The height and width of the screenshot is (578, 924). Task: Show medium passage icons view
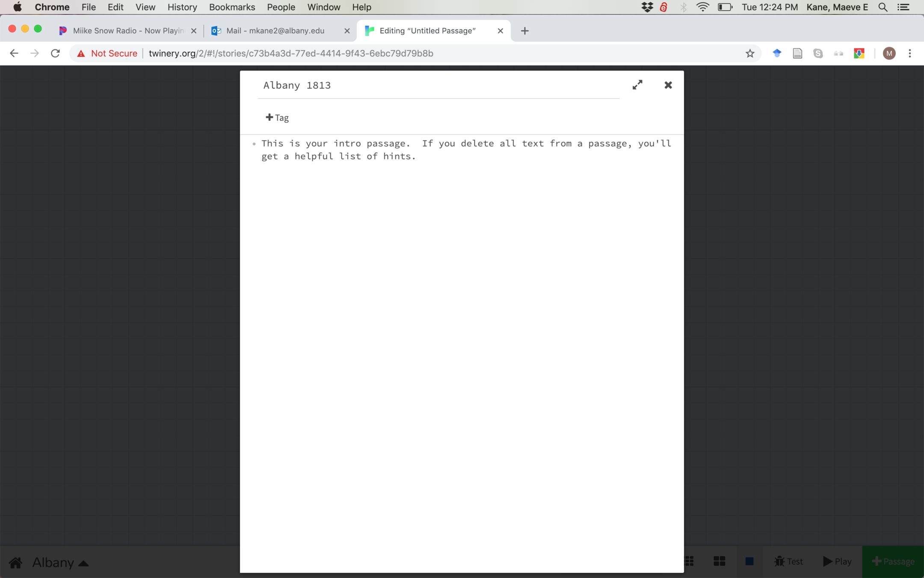tap(719, 561)
